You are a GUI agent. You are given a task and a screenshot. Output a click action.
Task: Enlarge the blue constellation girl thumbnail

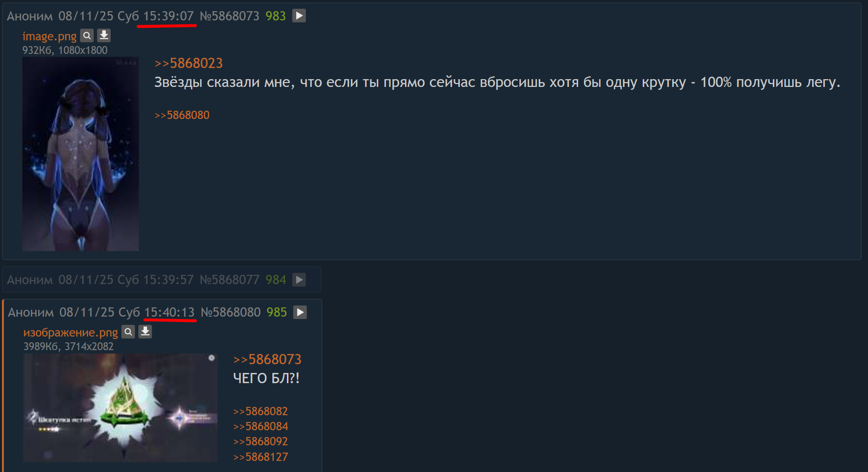81,154
